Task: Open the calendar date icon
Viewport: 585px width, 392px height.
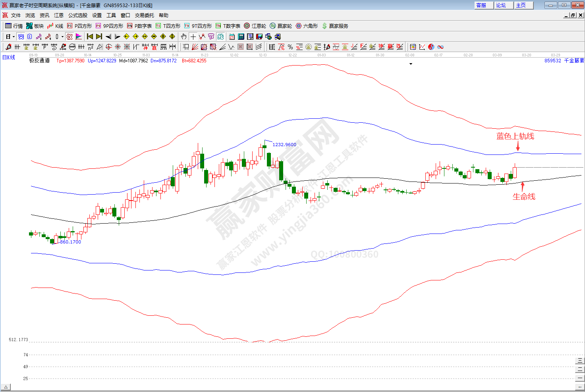Action: (x=232, y=37)
